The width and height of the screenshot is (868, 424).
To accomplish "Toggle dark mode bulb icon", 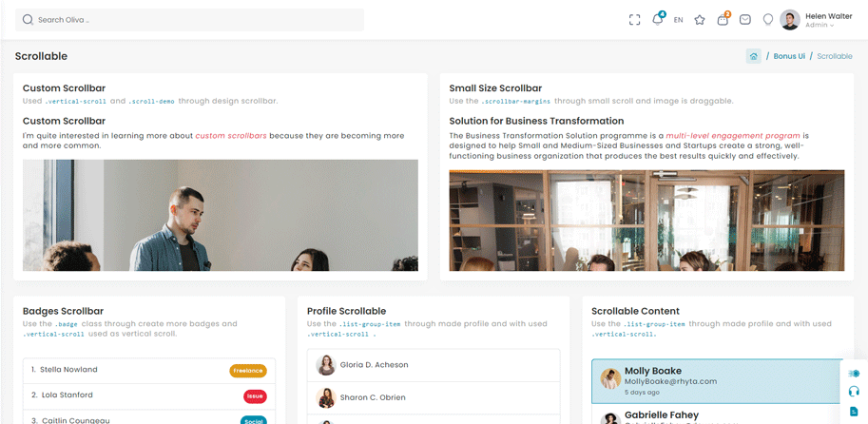I will coord(768,20).
